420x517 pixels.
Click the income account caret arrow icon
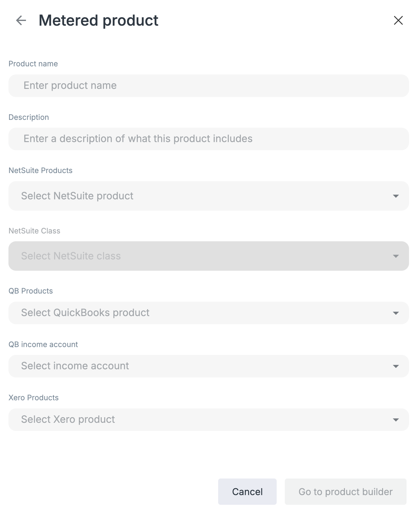tap(396, 366)
